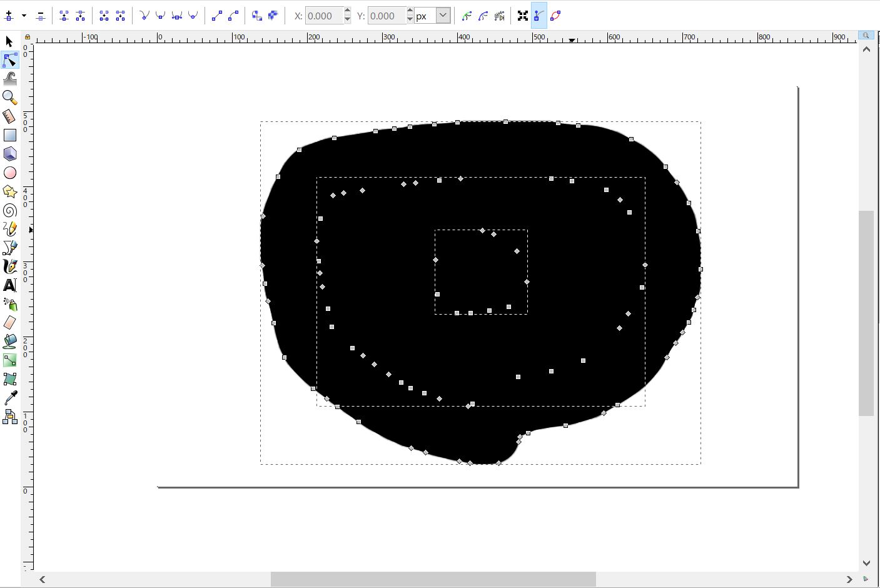Make selected nodes cusp (corner)
The width and height of the screenshot is (880, 588).
coord(144,16)
